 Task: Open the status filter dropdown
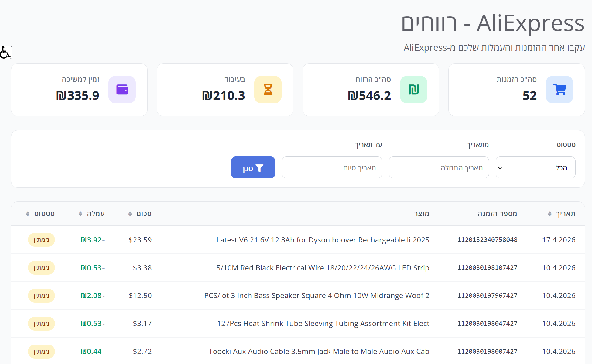(535, 167)
